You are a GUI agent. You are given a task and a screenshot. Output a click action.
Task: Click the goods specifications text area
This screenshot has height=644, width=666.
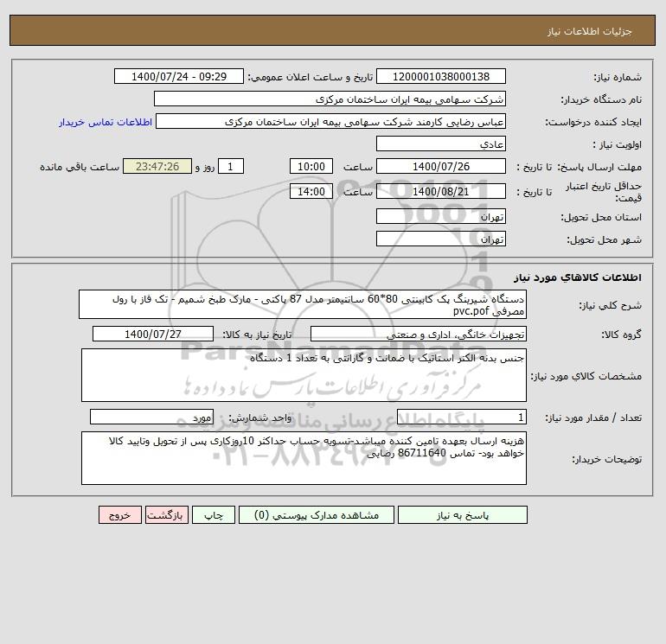point(304,375)
